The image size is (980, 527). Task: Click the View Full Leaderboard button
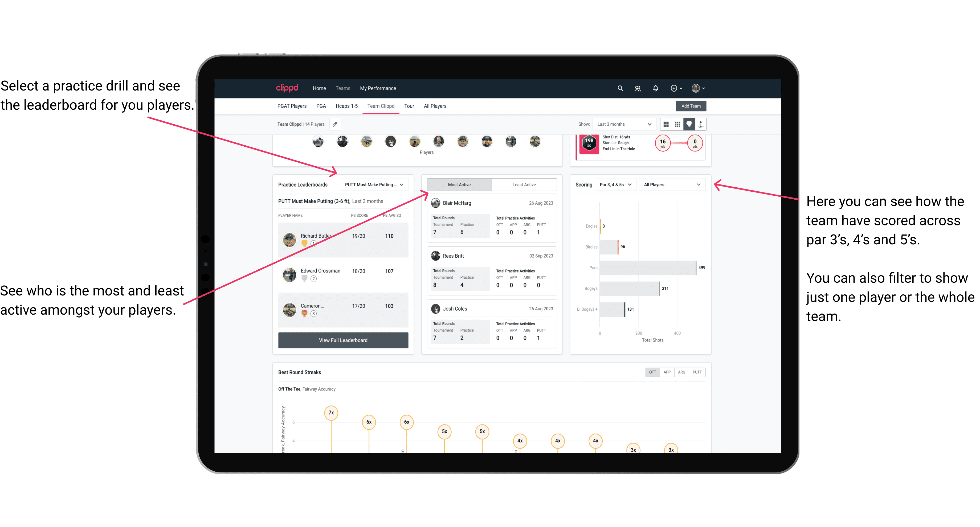coord(343,340)
